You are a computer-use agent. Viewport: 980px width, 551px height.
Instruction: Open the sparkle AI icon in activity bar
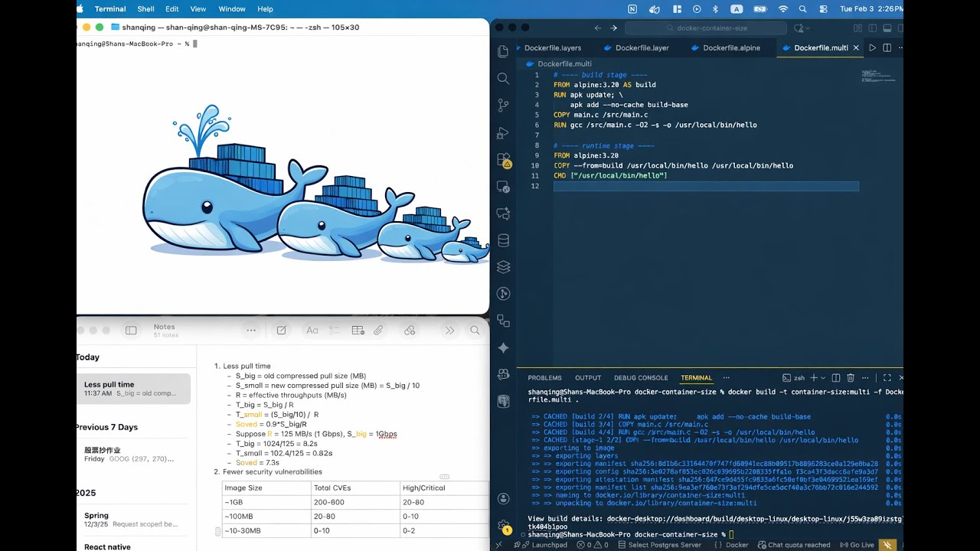tap(503, 347)
